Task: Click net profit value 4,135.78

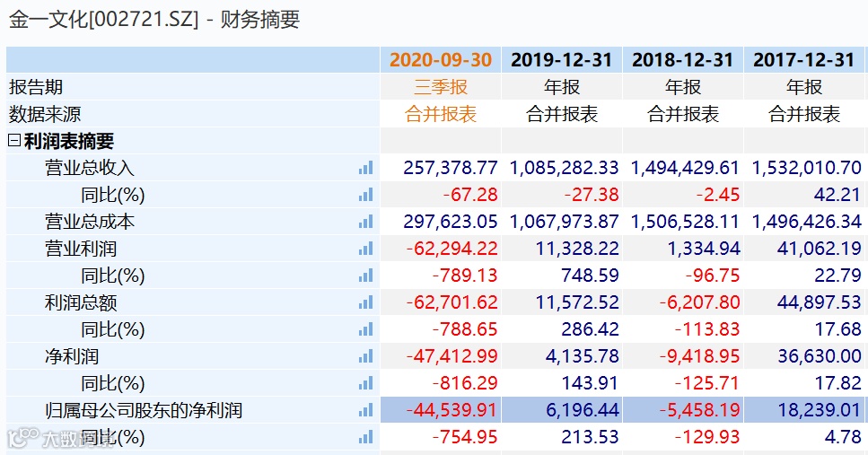Action: click(x=582, y=356)
